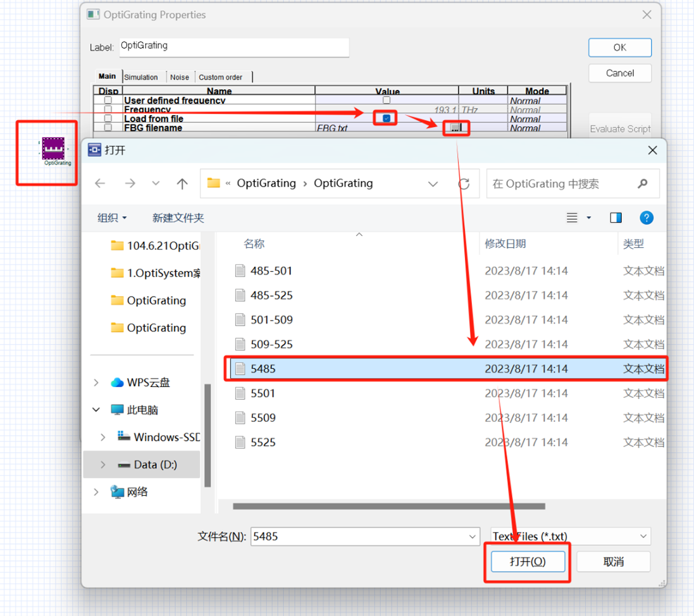Select 网络 in navigation pane
This screenshot has width=694, height=616.
coord(129,492)
